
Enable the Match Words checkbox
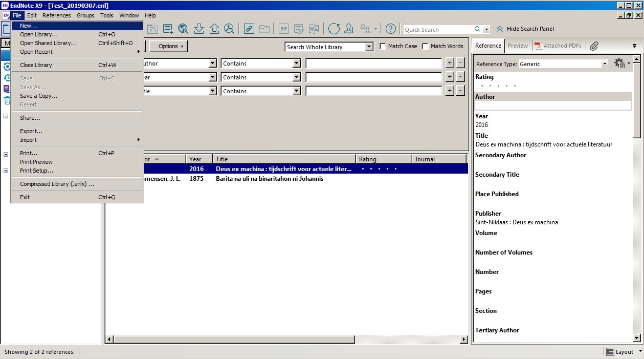(425, 46)
